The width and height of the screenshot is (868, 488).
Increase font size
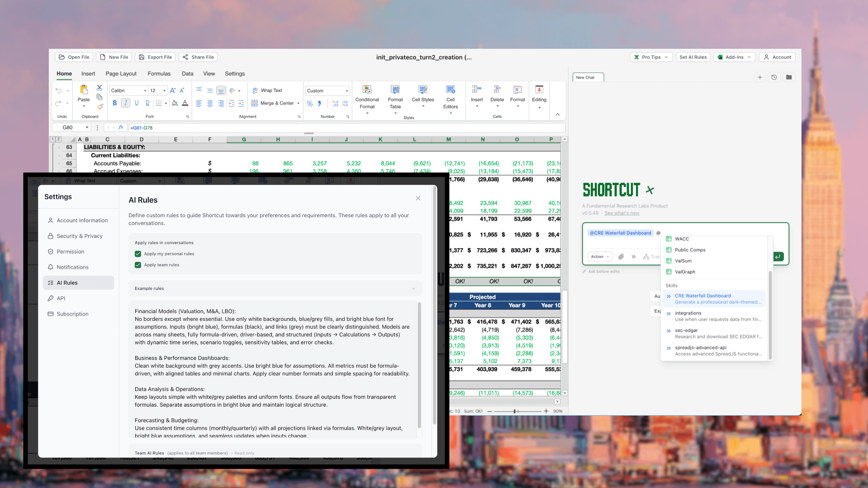[172, 90]
